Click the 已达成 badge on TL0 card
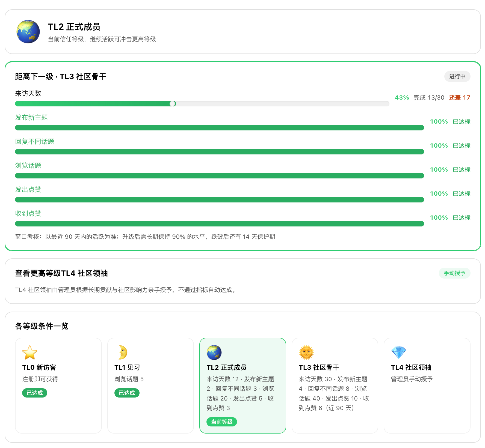Screen dimensions: 485x448 [35, 393]
